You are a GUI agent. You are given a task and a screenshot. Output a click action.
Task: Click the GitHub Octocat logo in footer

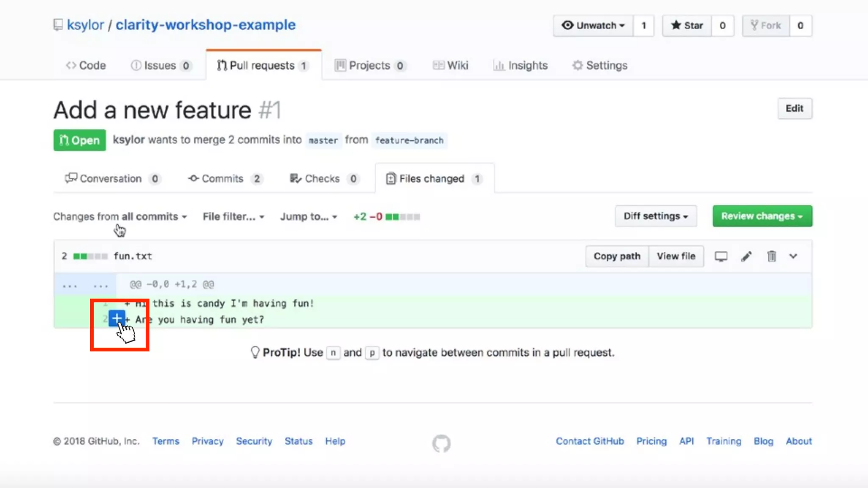(441, 443)
